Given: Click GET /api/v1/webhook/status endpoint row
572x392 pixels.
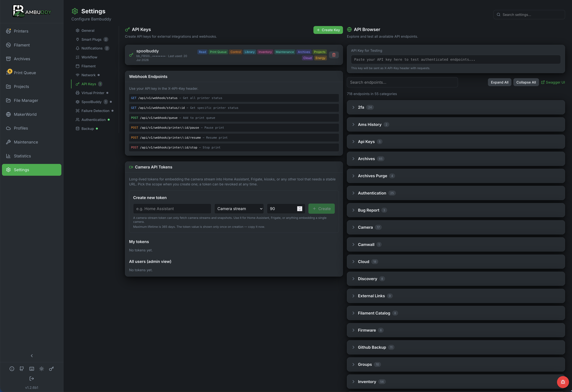Looking at the screenshot, I should tap(234, 98).
